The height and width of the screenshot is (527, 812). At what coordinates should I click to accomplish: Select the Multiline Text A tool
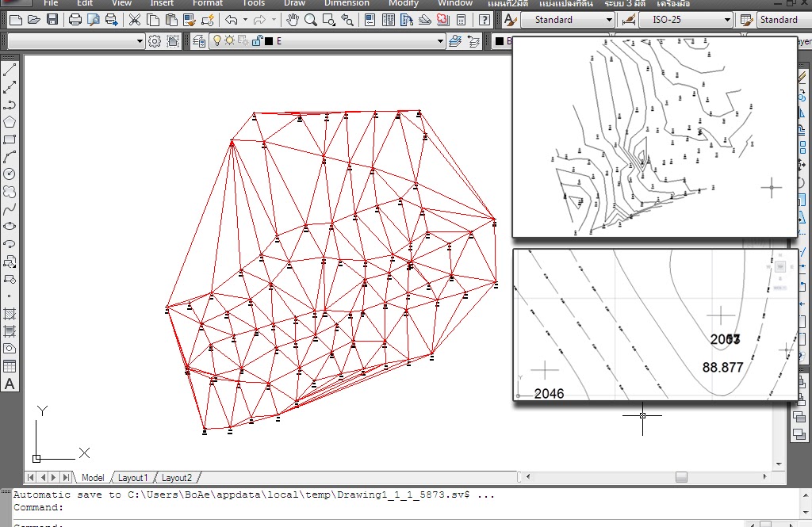pos(10,384)
